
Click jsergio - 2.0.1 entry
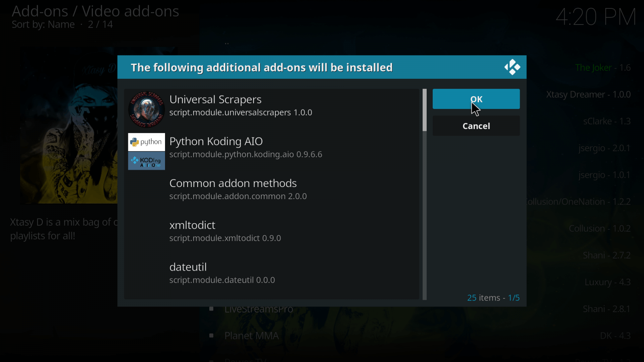click(x=604, y=148)
